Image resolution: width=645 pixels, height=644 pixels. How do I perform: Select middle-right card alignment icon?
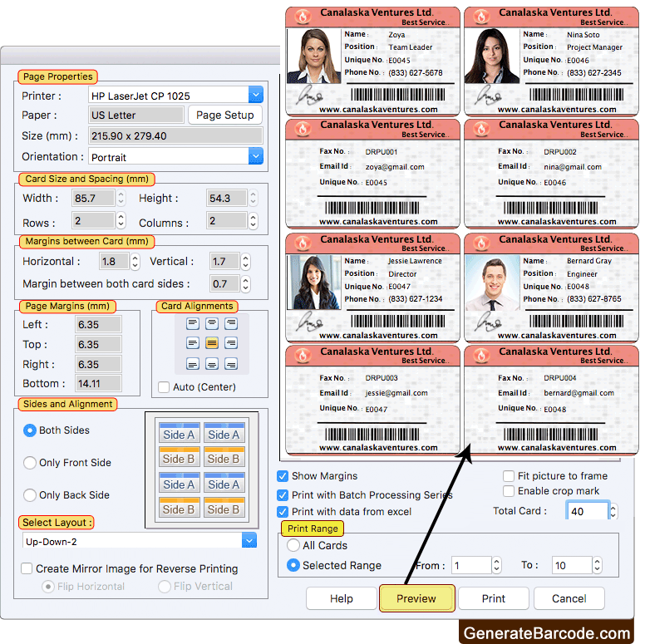coord(231,342)
